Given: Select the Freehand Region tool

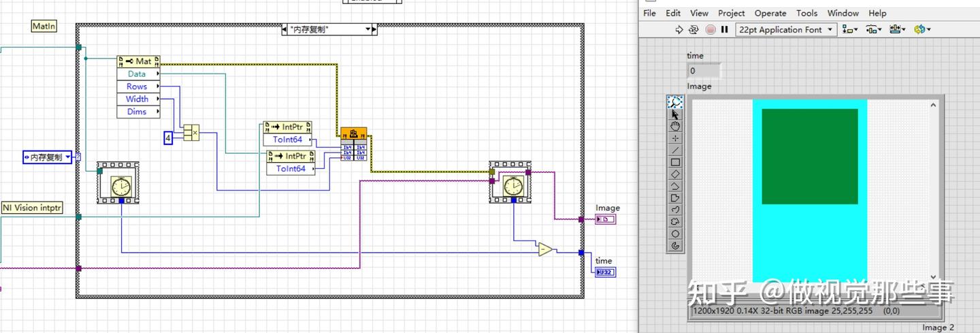Looking at the screenshot, I should click(675, 221).
